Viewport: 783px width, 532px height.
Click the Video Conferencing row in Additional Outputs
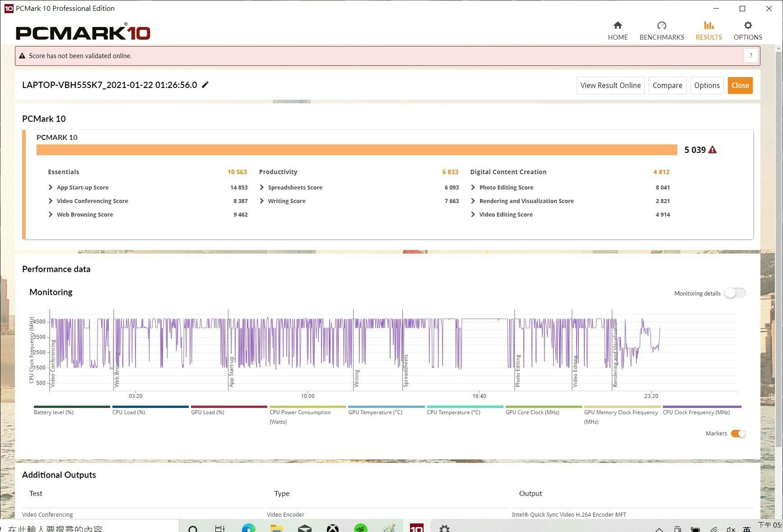(387, 514)
